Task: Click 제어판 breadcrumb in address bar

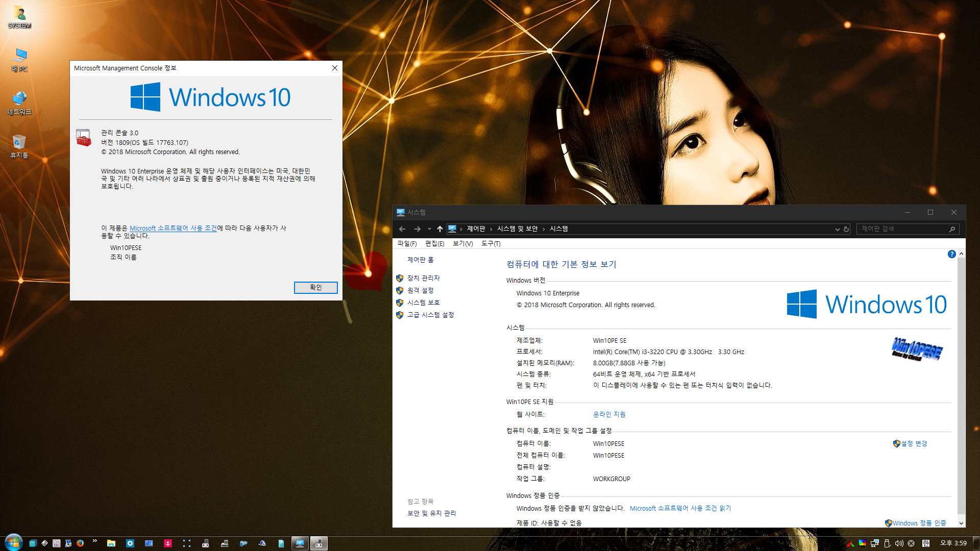Action: pyautogui.click(x=476, y=229)
